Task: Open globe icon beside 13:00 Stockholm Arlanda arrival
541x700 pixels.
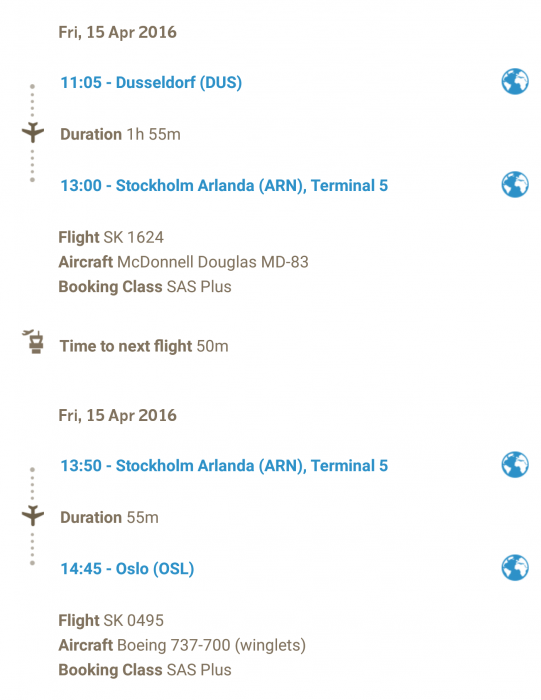Action: [515, 184]
